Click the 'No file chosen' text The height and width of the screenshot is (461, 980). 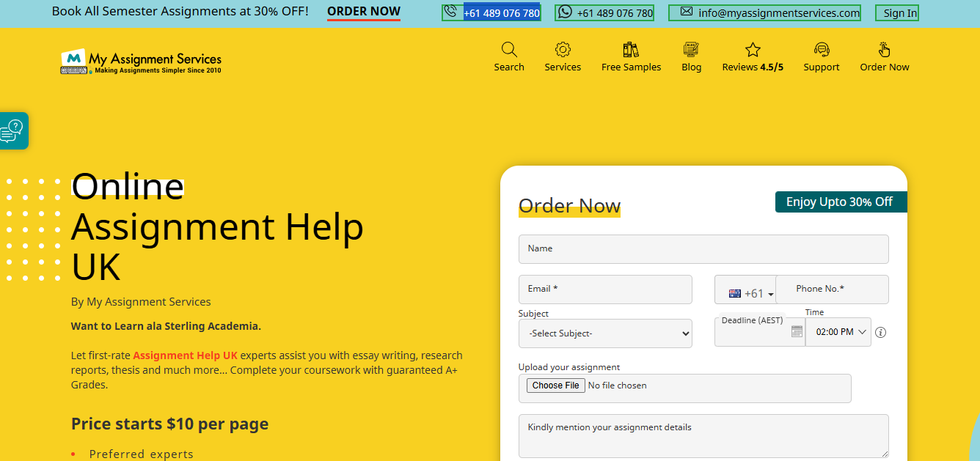pos(618,386)
